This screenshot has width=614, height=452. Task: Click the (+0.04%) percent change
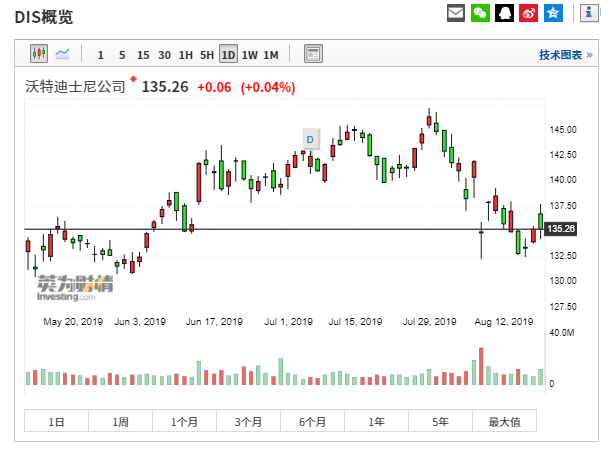point(268,87)
